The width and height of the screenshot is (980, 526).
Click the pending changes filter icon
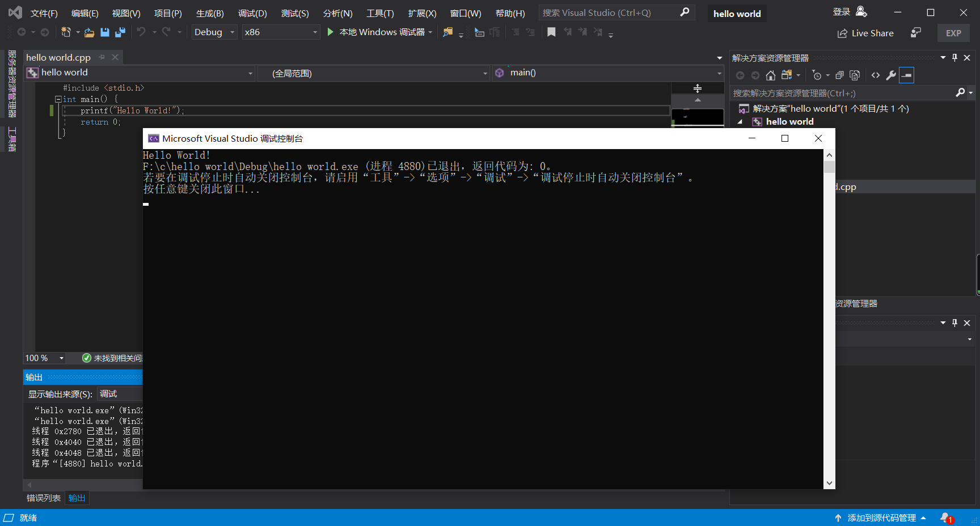click(817, 75)
